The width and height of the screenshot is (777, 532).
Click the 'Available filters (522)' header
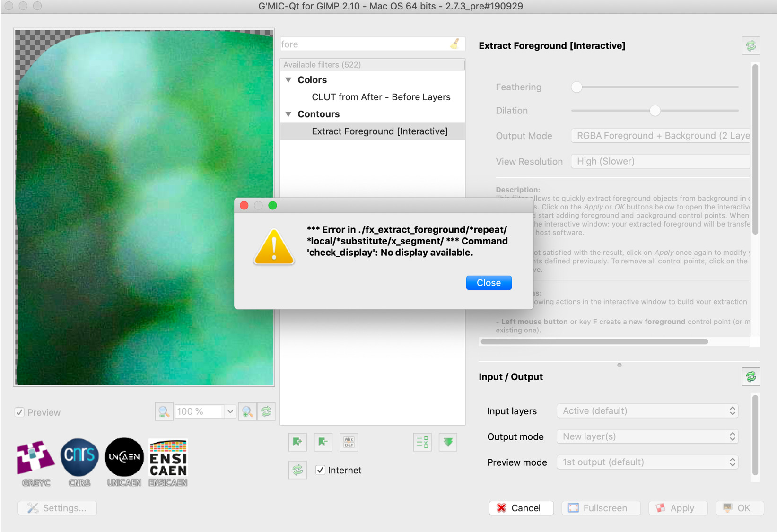pos(373,65)
